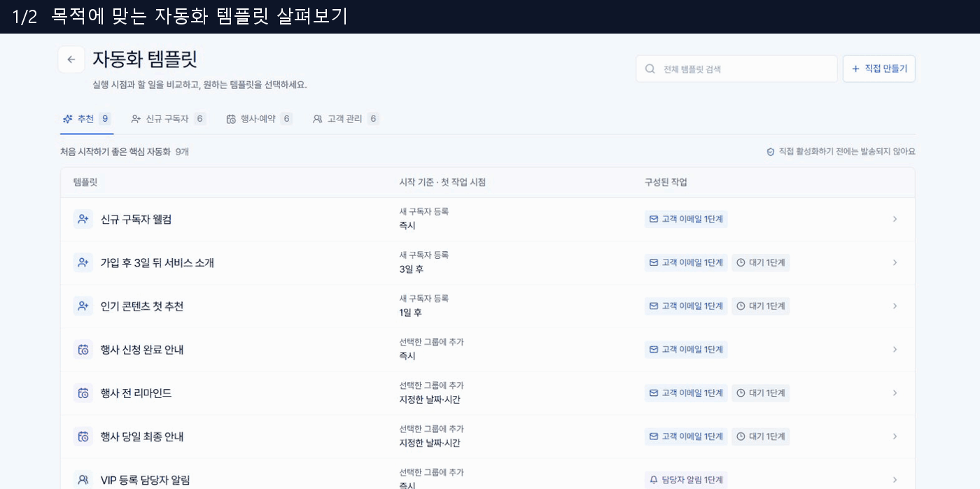Focus the 전체 템플릿 검색 field
This screenshot has height=489, width=980.
pyautogui.click(x=736, y=69)
